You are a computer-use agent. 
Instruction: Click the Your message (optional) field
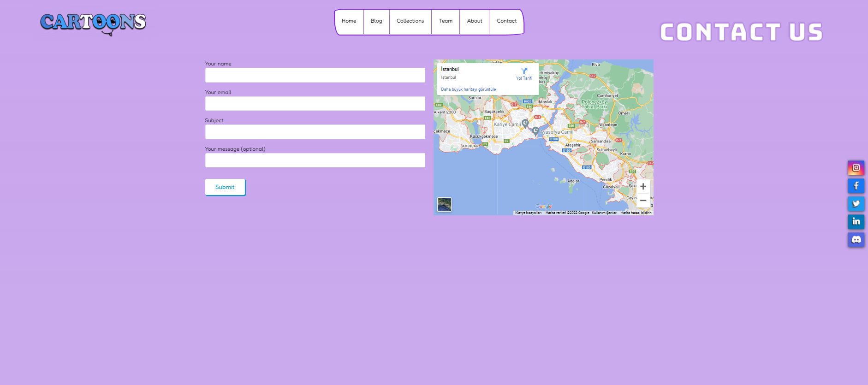(x=315, y=160)
